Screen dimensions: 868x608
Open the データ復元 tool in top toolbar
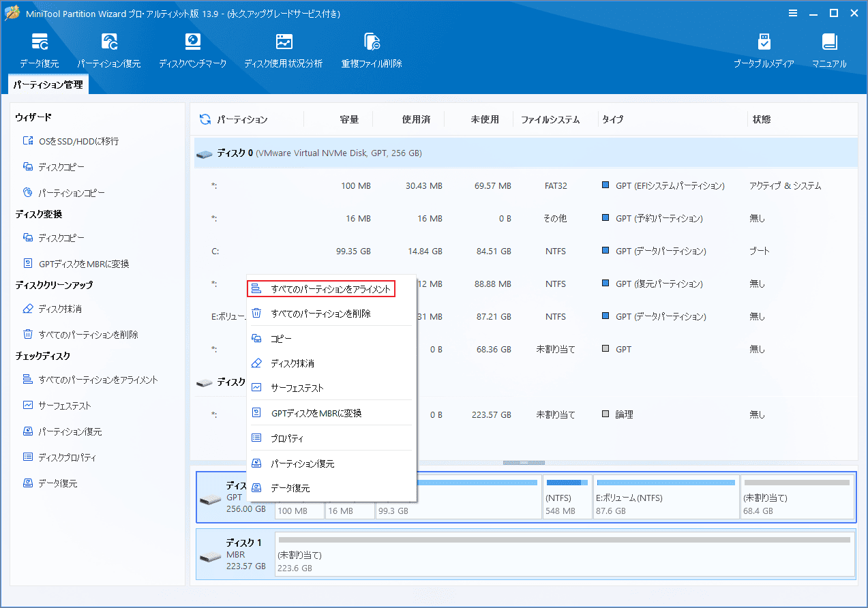point(39,50)
